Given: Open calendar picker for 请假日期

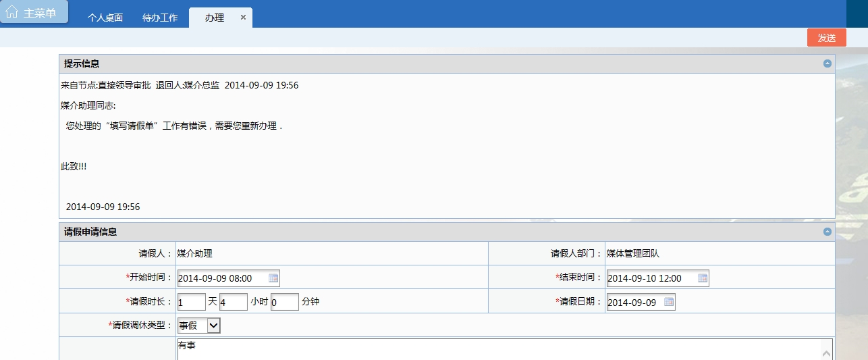Looking at the screenshot, I should pos(669,302).
